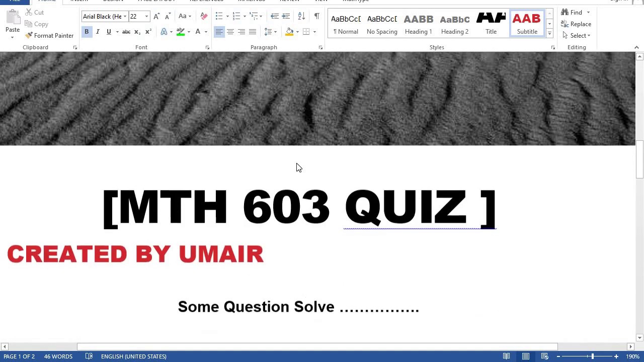Apply the Title style
The width and height of the screenshot is (644, 362).
click(x=491, y=24)
